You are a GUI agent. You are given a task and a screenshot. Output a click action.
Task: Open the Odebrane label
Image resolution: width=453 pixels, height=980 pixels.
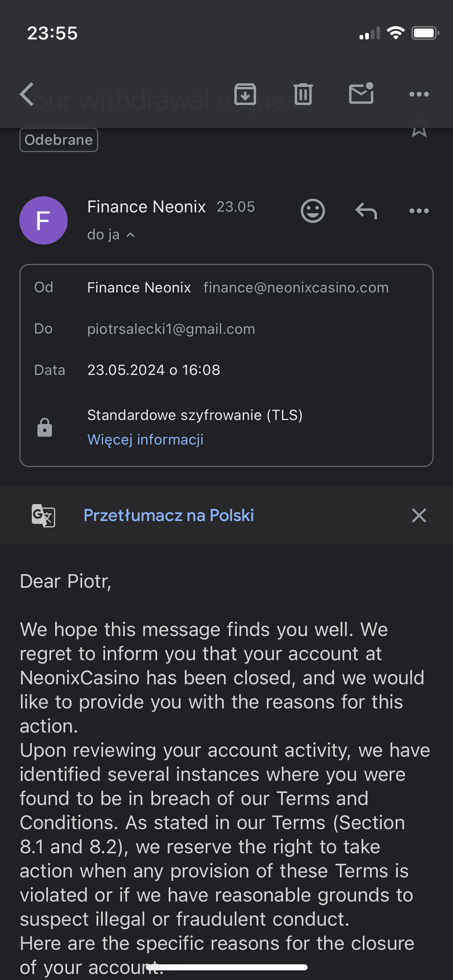[x=59, y=140]
